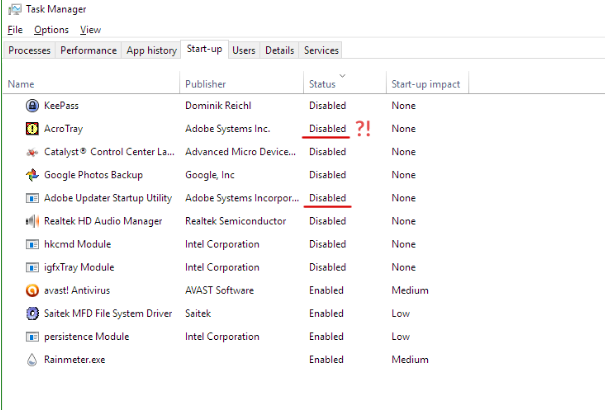The height and width of the screenshot is (410, 605).
Task: Open the File menu
Action: point(15,30)
